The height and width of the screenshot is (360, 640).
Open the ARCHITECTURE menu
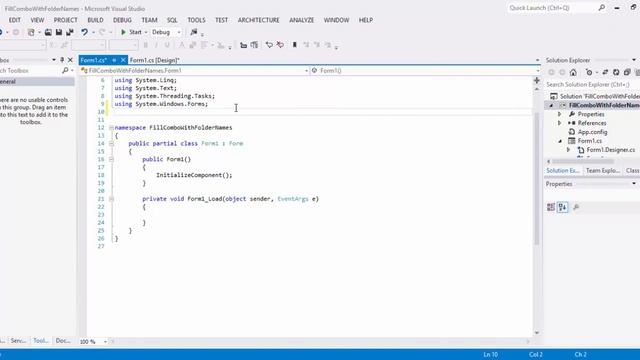pos(258,20)
